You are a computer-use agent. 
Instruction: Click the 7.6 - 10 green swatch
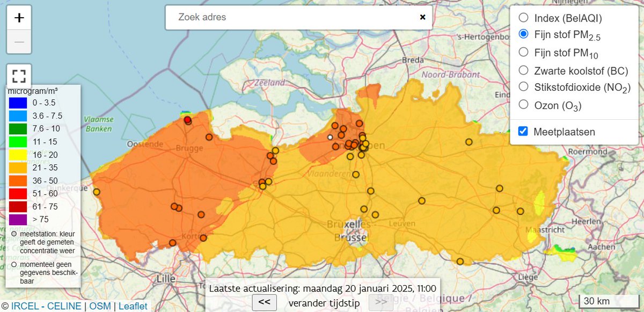tap(17, 128)
